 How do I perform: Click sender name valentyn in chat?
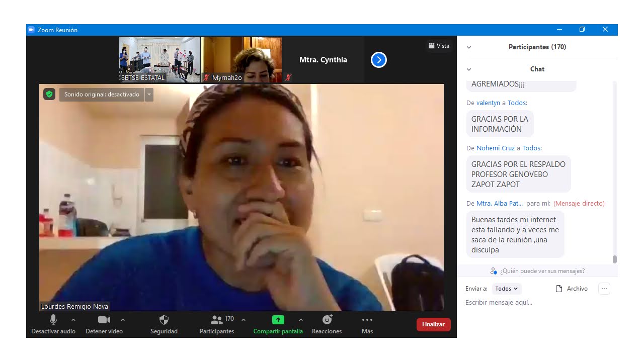(489, 103)
